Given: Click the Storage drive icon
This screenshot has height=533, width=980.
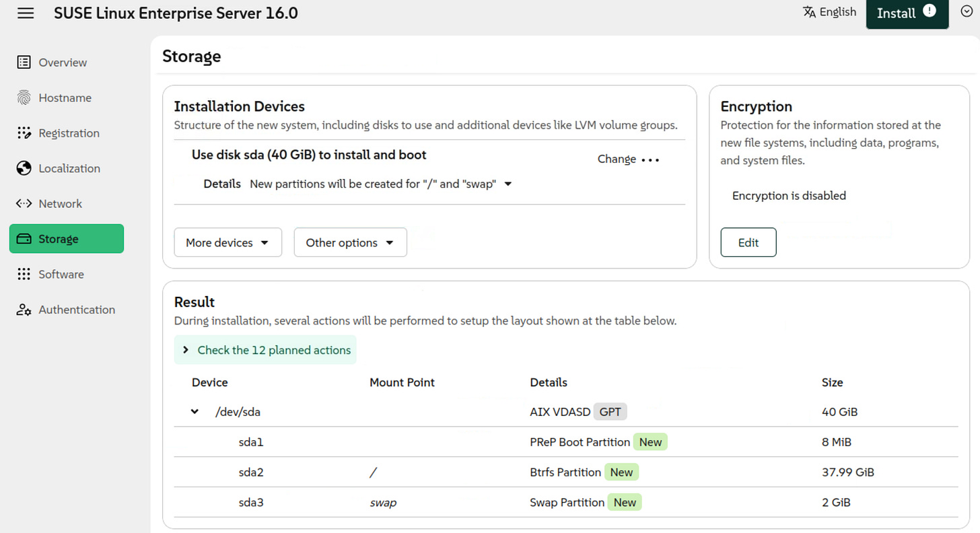Looking at the screenshot, I should tap(24, 239).
